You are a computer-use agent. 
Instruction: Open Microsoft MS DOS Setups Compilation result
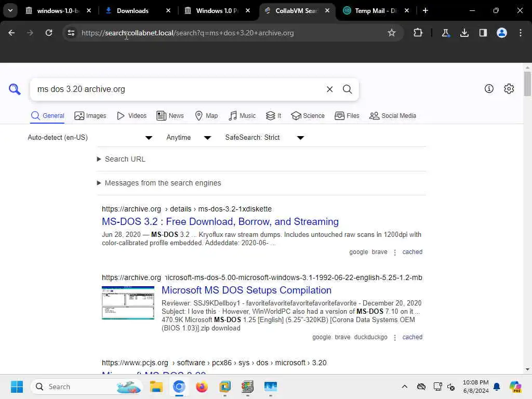click(x=246, y=290)
